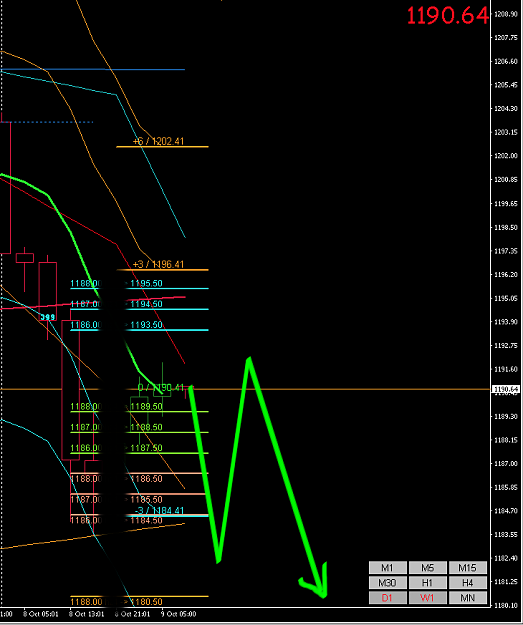Viewport: 523px width, 625px height.
Task: Select the M30 timeframe button
Action: pos(387,583)
